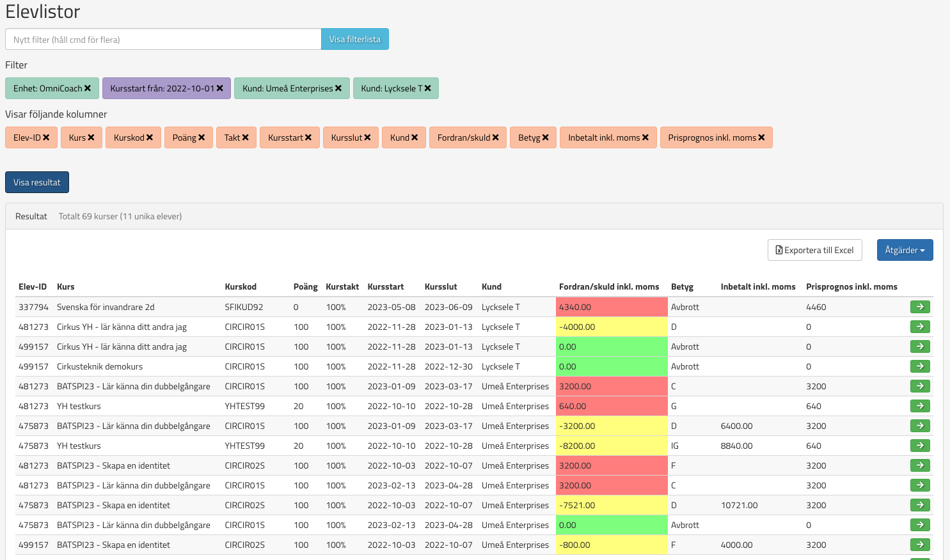Open arrow for the 10721.00 Inbetalt row
This screenshot has height=560, width=950.
click(x=919, y=505)
